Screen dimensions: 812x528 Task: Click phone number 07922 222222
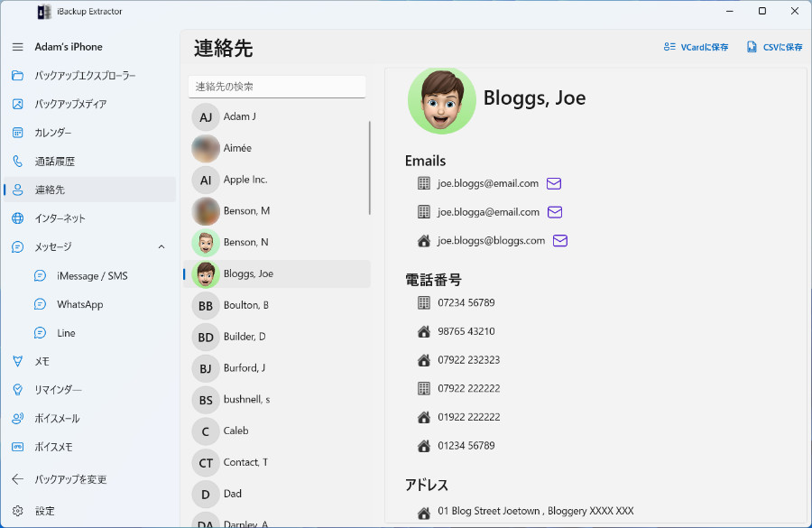pos(468,388)
